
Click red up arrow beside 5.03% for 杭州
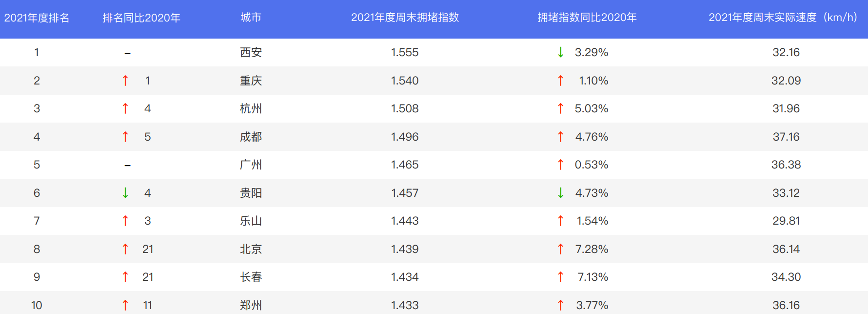[560, 108]
